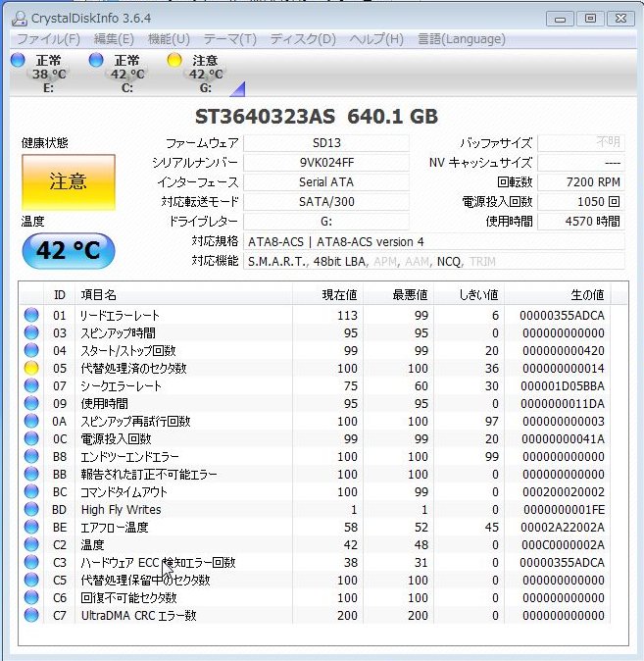This screenshot has height=661, width=644.
Task: Click the yellow 注意 health status button
Action: click(69, 181)
